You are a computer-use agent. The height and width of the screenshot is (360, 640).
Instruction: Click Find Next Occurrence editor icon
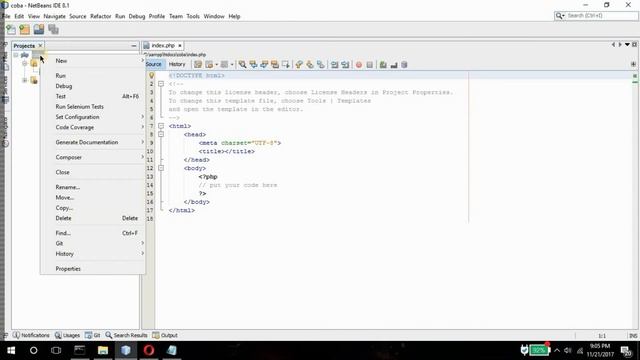[264, 64]
